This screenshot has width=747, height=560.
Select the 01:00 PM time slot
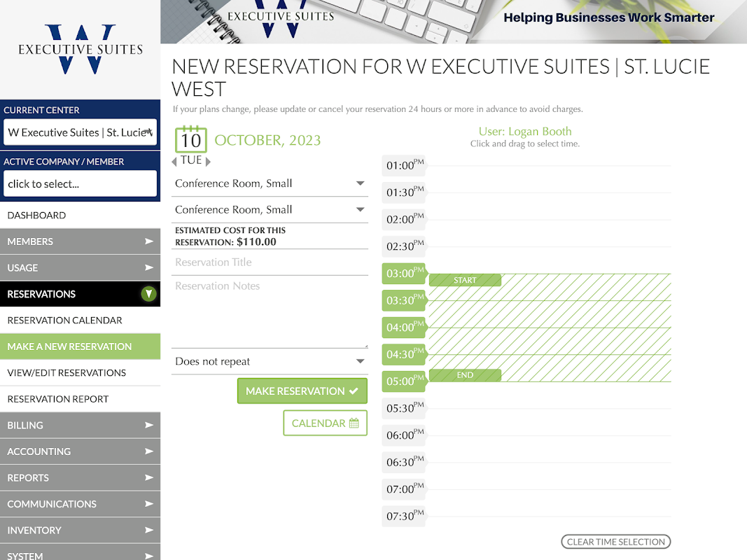coord(404,165)
